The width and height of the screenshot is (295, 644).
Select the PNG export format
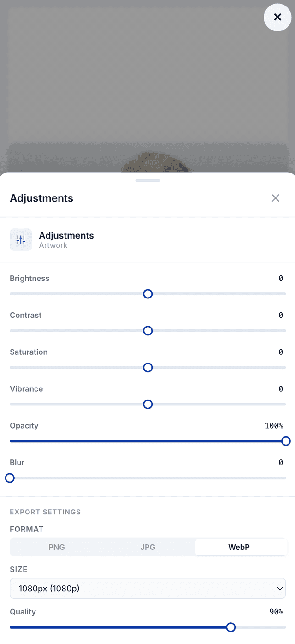[56, 547]
